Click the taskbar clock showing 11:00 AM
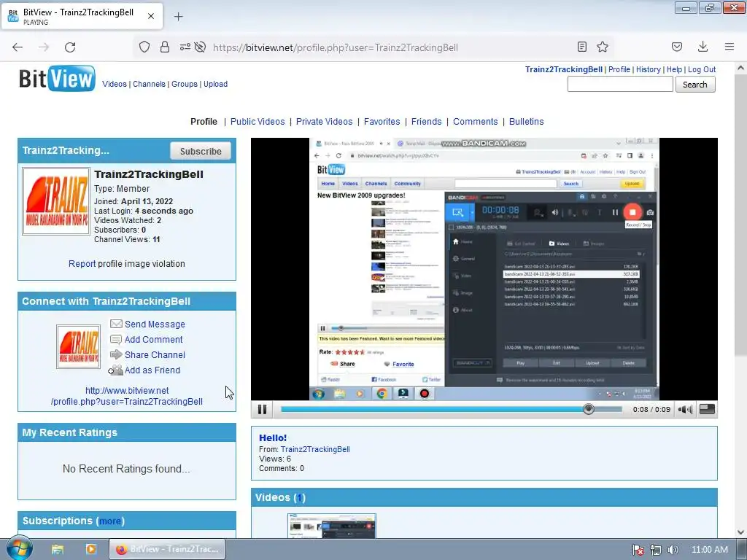The height and width of the screenshot is (560, 747). (x=709, y=550)
